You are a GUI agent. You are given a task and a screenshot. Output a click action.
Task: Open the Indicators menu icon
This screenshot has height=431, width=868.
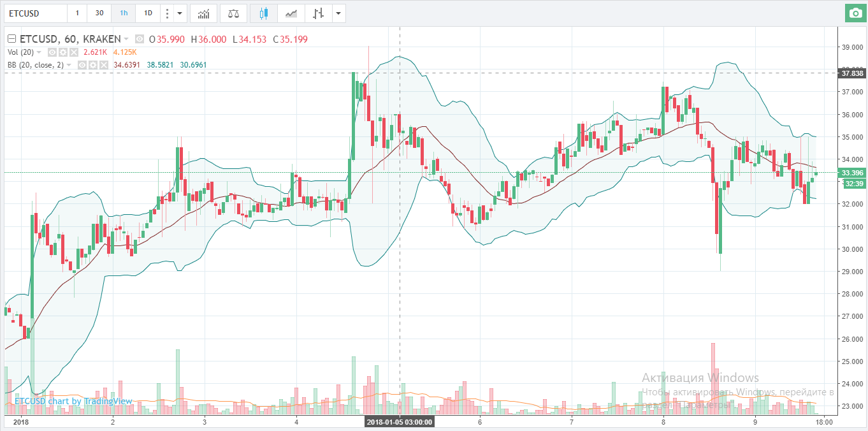click(x=204, y=13)
